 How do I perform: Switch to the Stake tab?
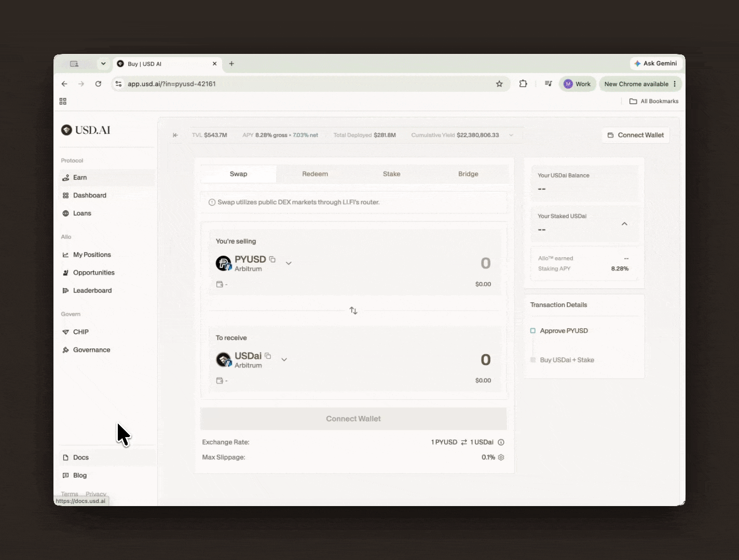392,174
